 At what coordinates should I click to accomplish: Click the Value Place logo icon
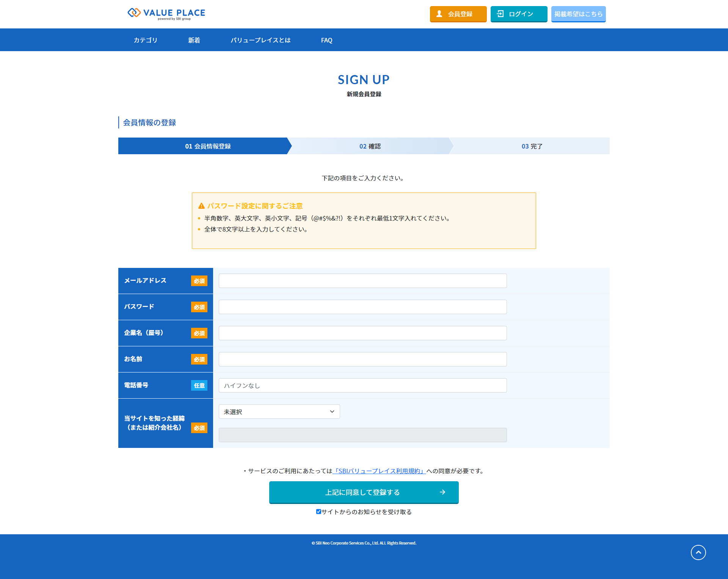point(134,13)
